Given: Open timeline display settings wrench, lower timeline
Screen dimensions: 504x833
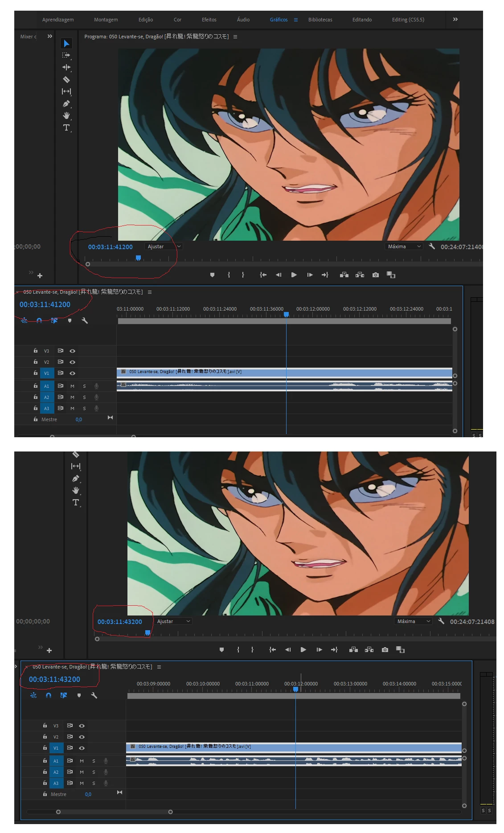Looking at the screenshot, I should (x=94, y=695).
